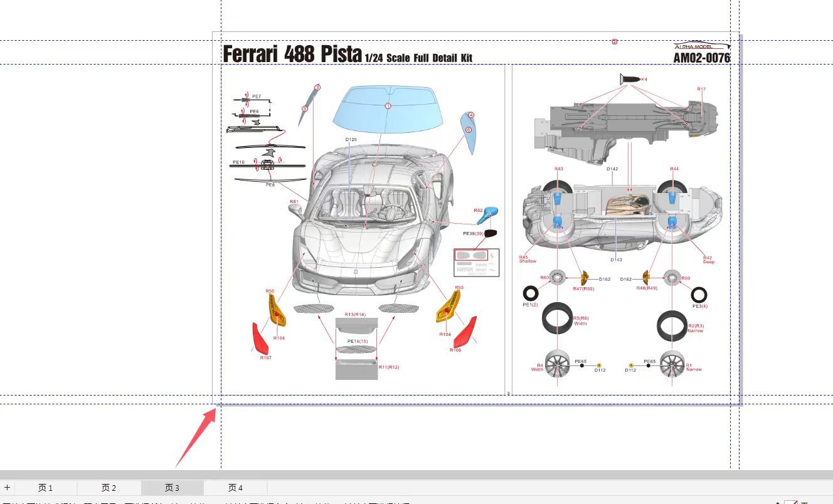Click the 'D142' label
The width and height of the screenshot is (833, 504).
(x=612, y=169)
